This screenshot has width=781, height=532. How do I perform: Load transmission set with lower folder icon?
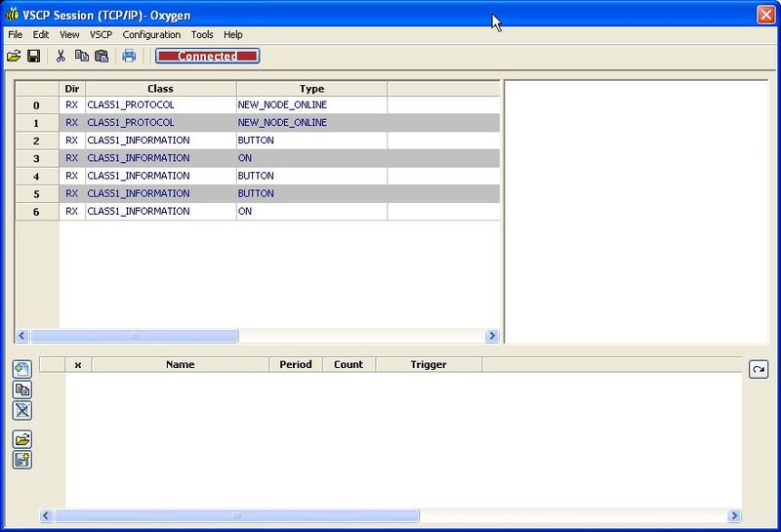click(22, 439)
